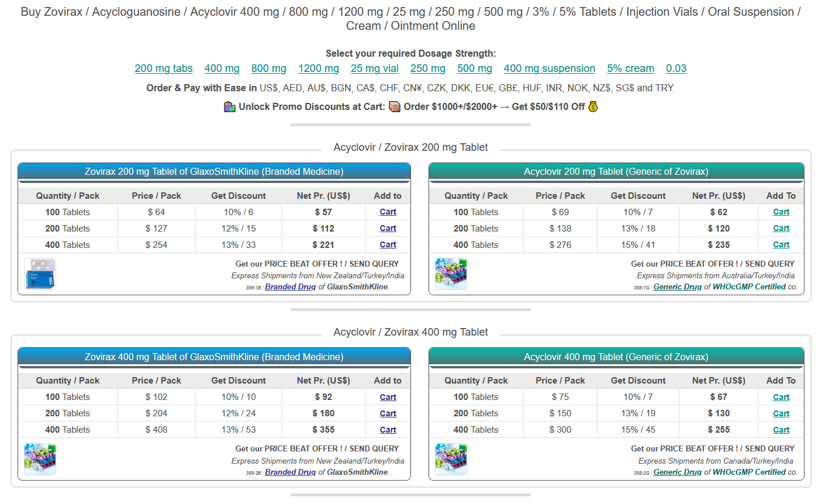
Task: Open Zovirax 200 mg branded blister pack thumbnail
Action: 40,274
